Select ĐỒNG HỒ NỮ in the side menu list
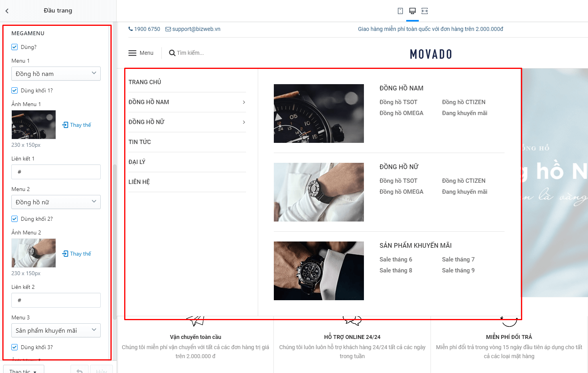588x373 pixels. point(147,122)
